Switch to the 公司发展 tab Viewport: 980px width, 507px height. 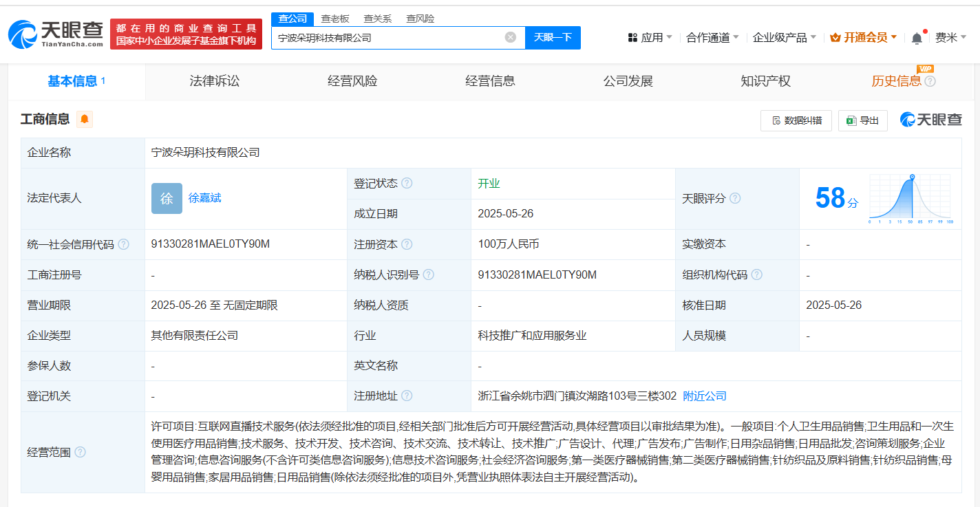[x=628, y=81]
